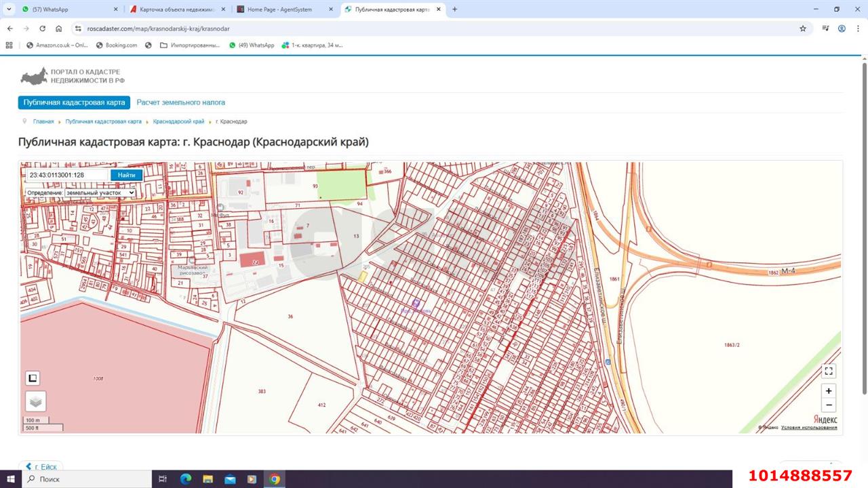Image resolution: width=868 pixels, height=488 pixels.
Task: Open the map layers switcher
Action: point(36,401)
